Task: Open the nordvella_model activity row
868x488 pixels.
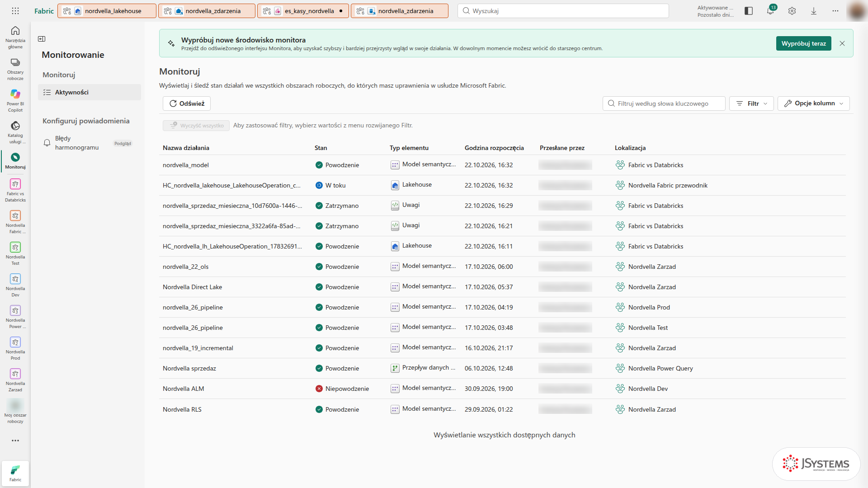Action: [502, 165]
